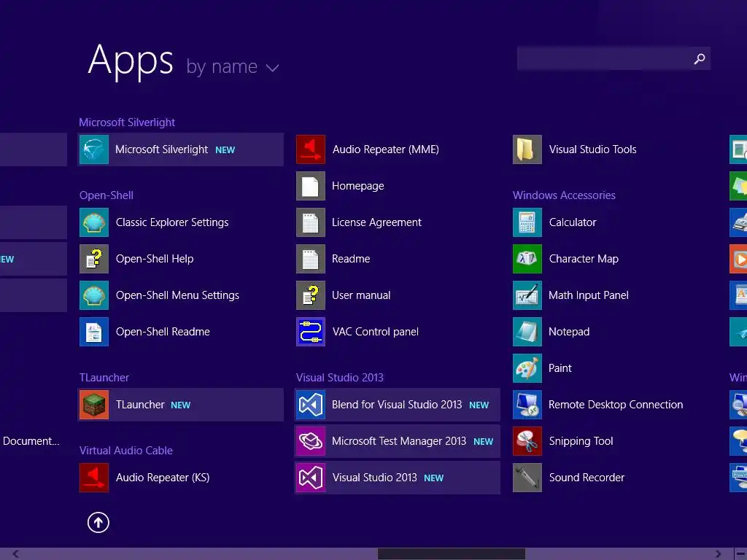747x560 pixels.
Task: Open the 'by name' sort dropdown
Action: pos(233,66)
